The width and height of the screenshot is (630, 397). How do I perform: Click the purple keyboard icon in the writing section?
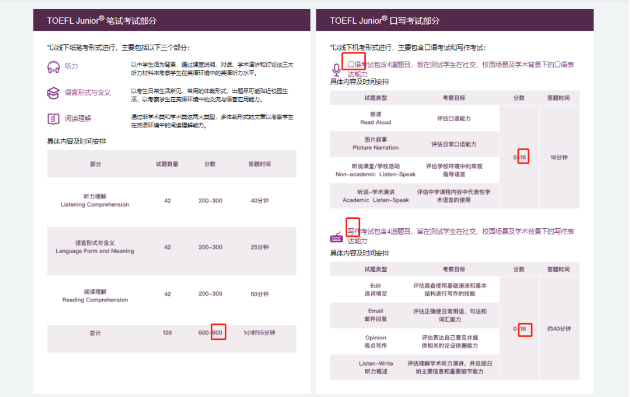336,237
